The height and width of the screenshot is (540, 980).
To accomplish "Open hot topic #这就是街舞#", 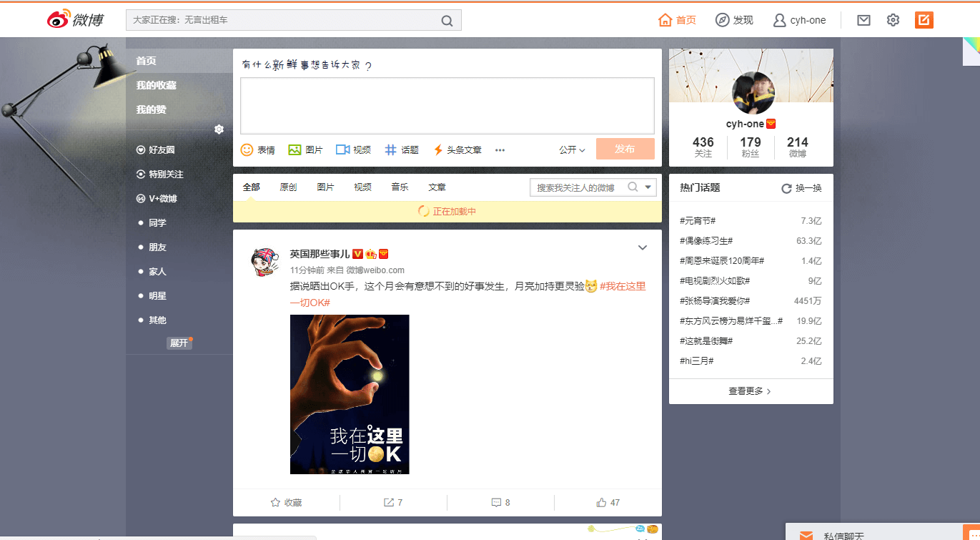I will [x=706, y=341].
